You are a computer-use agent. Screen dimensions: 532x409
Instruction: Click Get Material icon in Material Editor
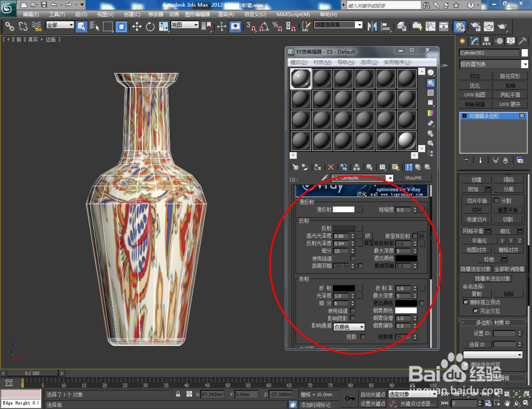(295, 167)
